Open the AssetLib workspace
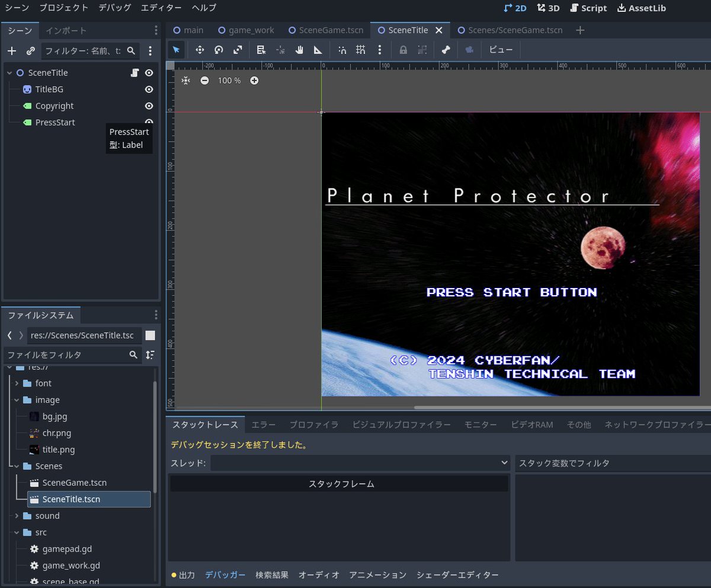The height and width of the screenshot is (588, 711). pyautogui.click(x=642, y=8)
